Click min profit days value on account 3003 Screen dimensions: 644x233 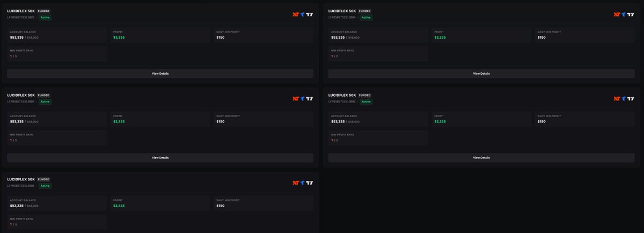(13, 140)
